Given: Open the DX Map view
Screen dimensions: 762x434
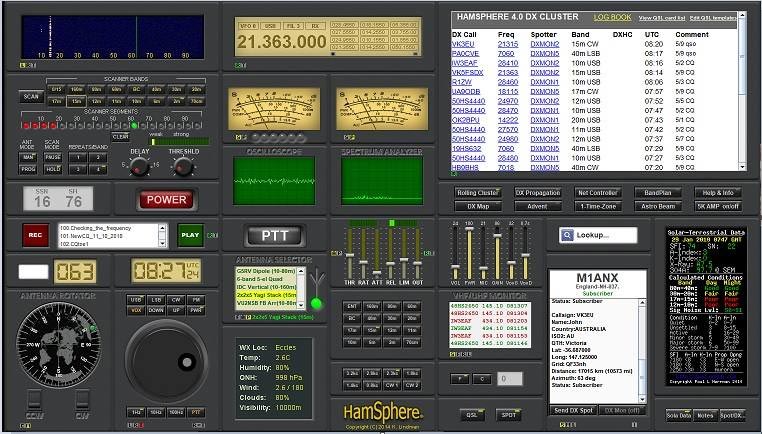Looking at the screenshot, I should point(477,206).
